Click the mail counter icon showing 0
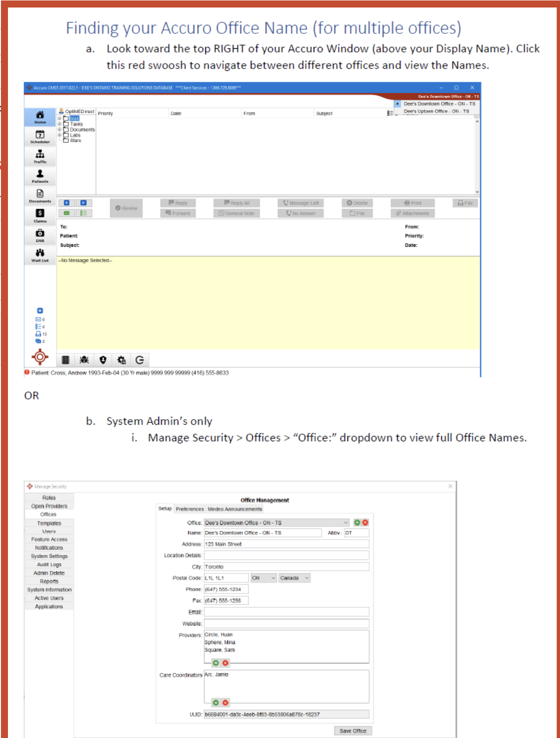 pyautogui.click(x=39, y=319)
